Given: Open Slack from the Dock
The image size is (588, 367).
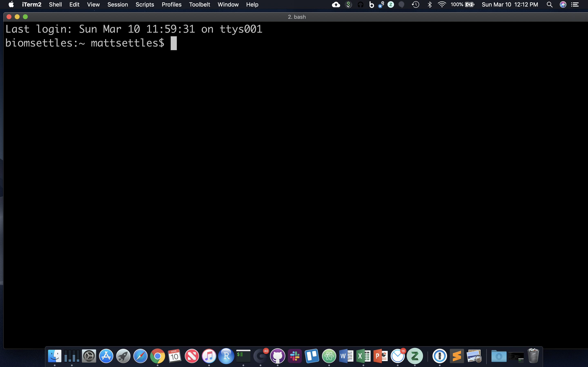Looking at the screenshot, I should click(295, 356).
